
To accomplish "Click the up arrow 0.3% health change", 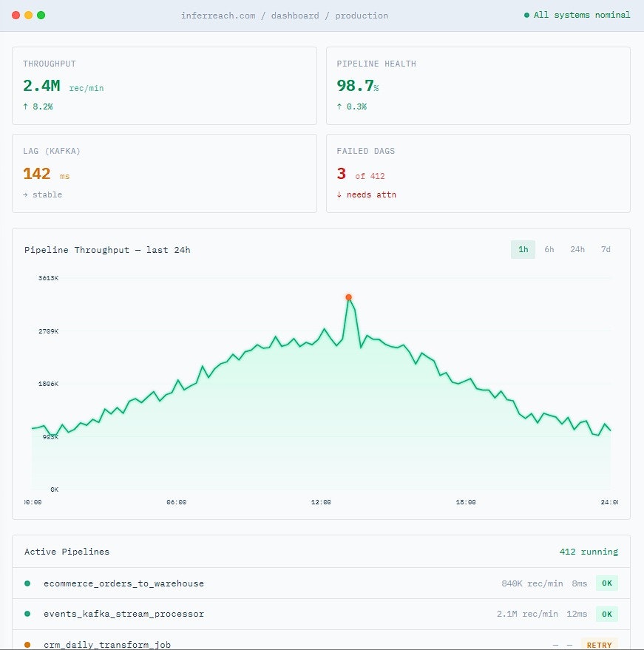I will click(352, 106).
